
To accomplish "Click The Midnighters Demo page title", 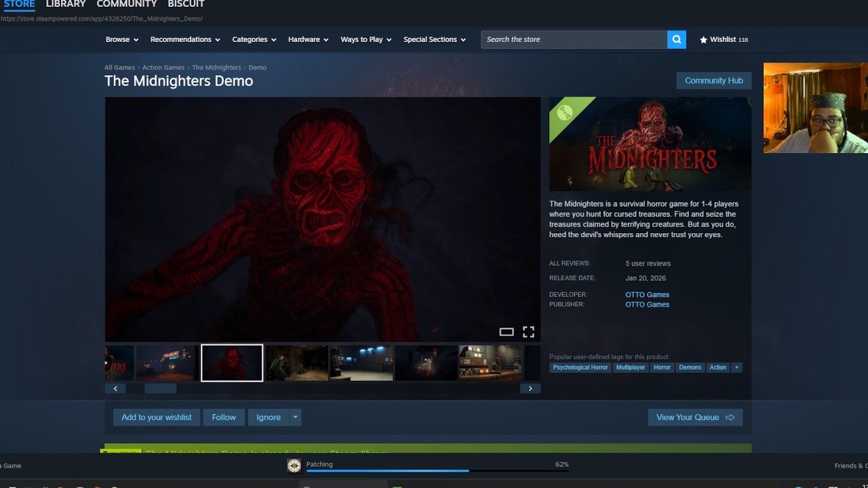I will [x=179, y=81].
